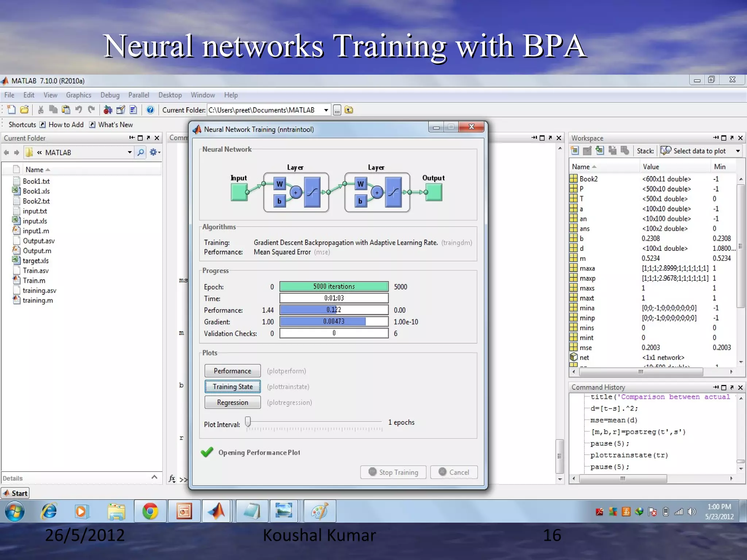Expand the Details section in Current Folder
Screen dimensions: 747x560
coord(154,477)
